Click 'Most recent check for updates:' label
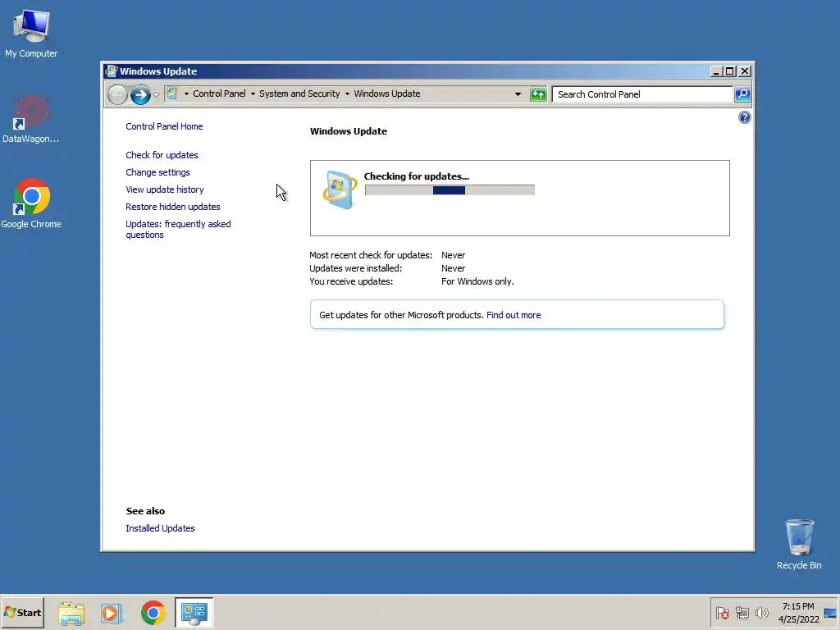 [371, 256]
